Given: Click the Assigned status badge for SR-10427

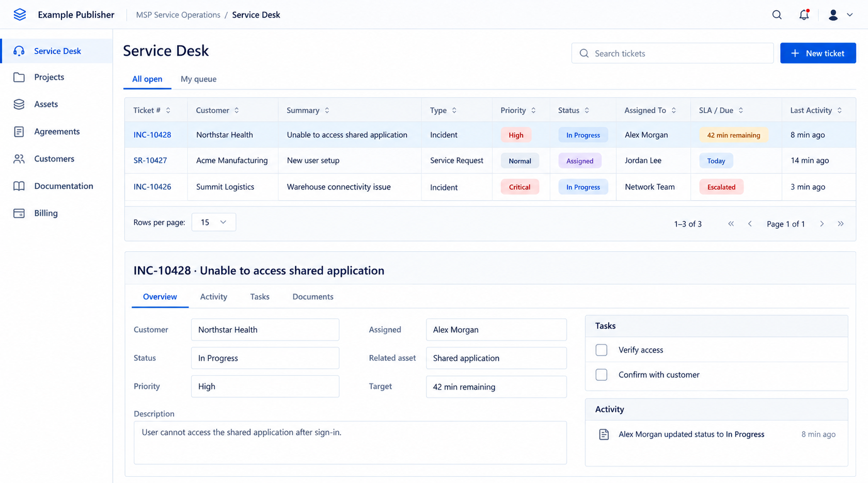Looking at the screenshot, I should [580, 161].
